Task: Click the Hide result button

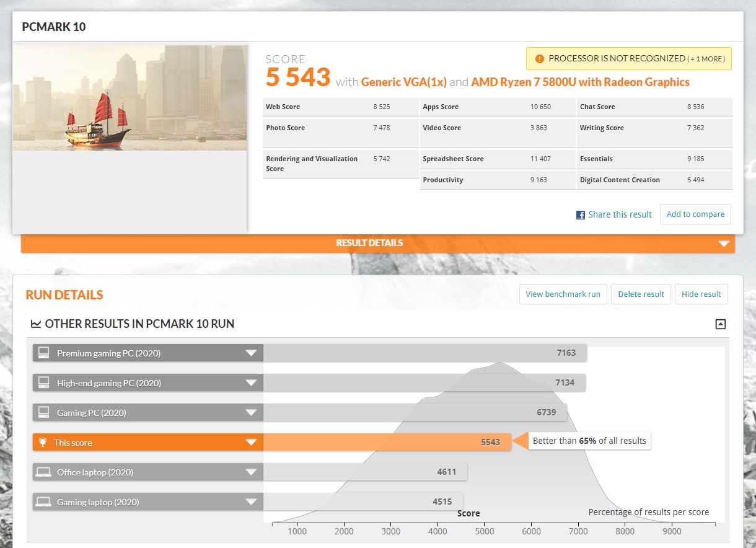Action: pyautogui.click(x=701, y=294)
